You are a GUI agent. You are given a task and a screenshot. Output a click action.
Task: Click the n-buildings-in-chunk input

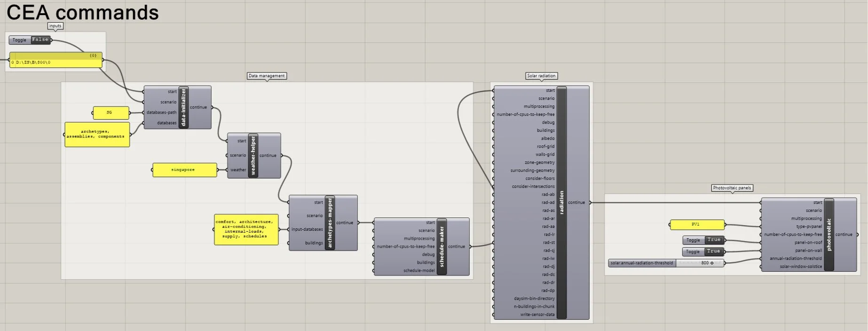(534, 307)
